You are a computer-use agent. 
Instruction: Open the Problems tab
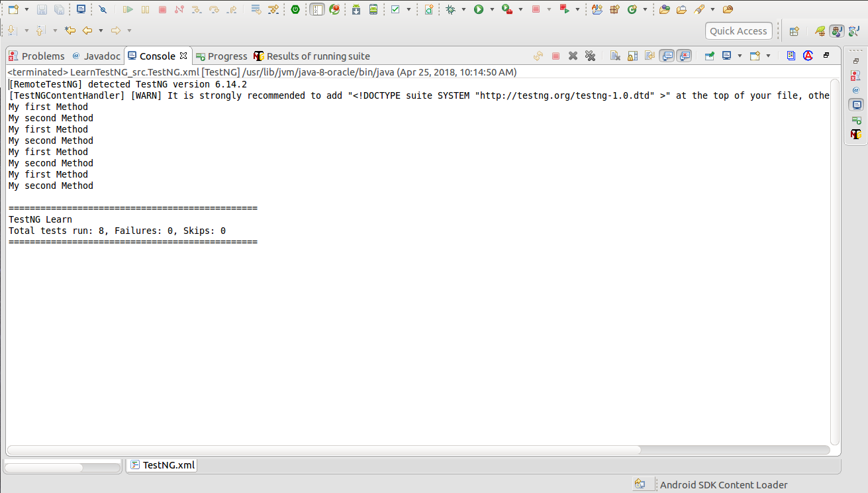click(37, 56)
